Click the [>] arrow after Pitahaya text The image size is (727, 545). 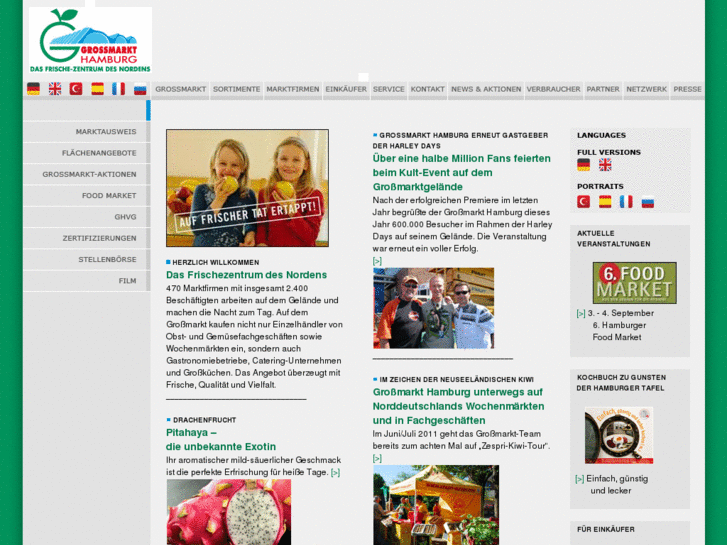(x=335, y=473)
